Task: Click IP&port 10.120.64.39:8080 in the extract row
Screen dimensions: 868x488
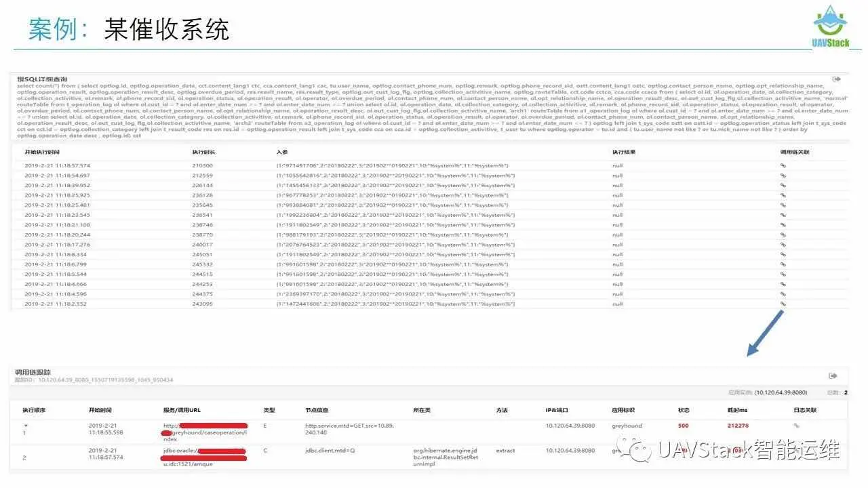Action: coord(570,451)
